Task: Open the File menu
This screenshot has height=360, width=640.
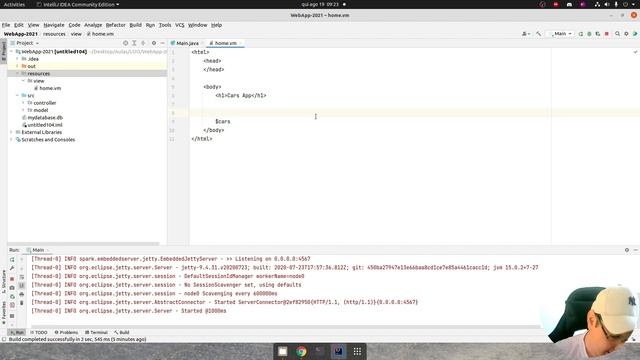Action: pos(6,25)
